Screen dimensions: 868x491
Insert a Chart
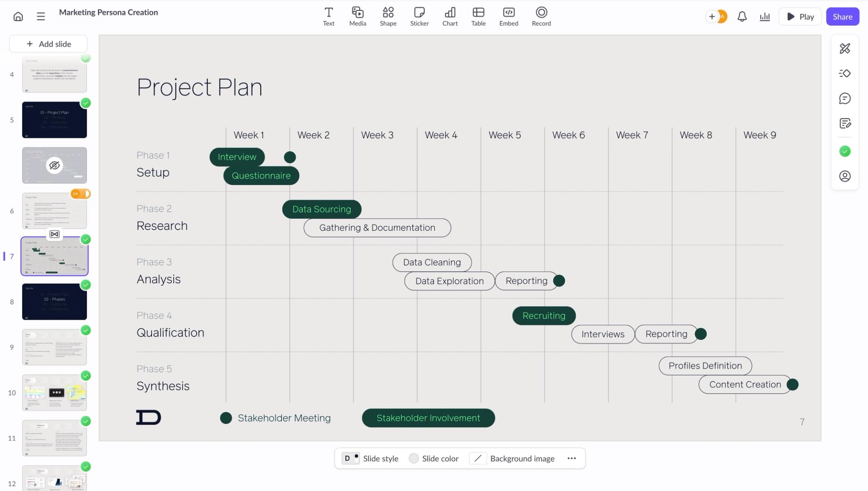pos(450,17)
